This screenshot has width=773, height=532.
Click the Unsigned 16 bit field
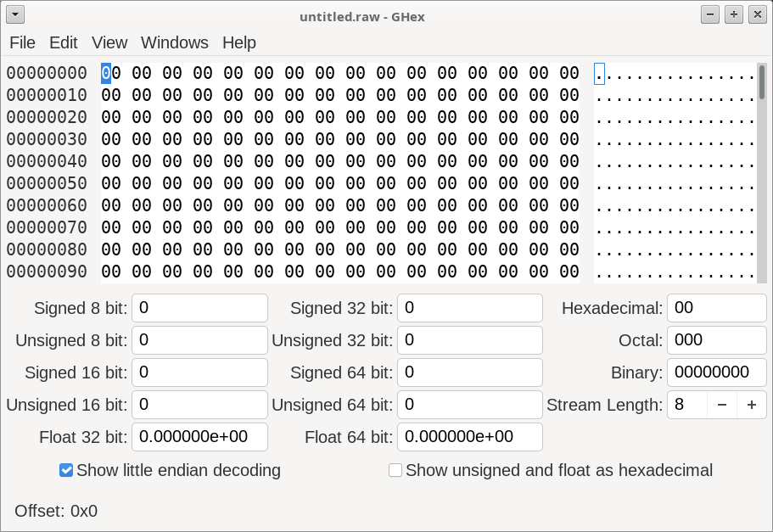click(x=199, y=405)
